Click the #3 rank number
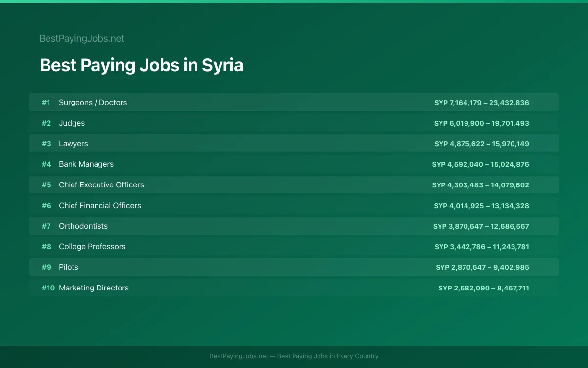 click(46, 144)
